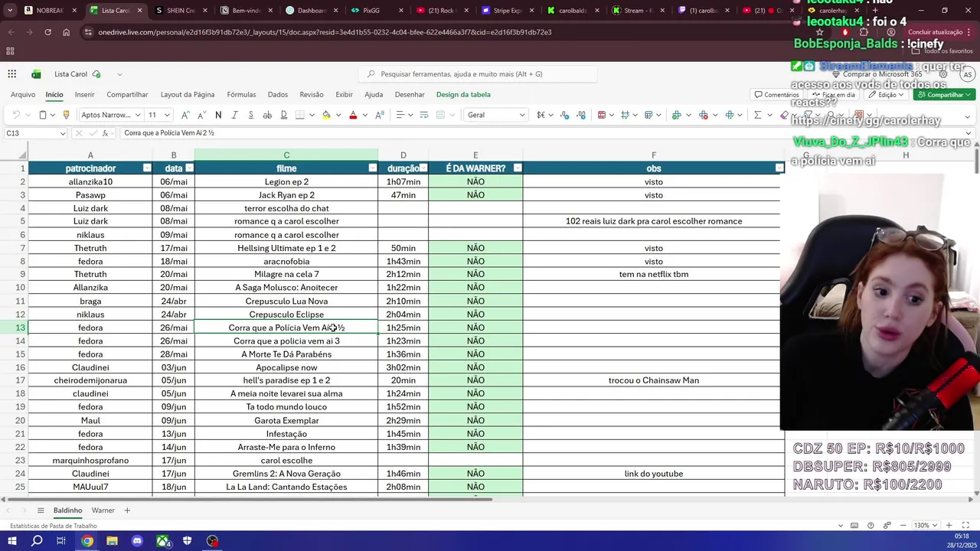Screen dimensions: 980x551
Task: Increase font size with the larger A icon
Action: tap(185, 115)
